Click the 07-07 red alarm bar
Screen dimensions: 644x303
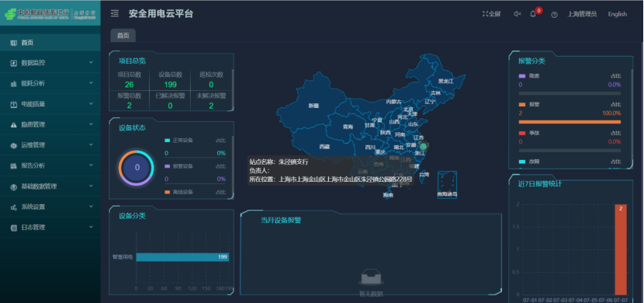click(621, 249)
